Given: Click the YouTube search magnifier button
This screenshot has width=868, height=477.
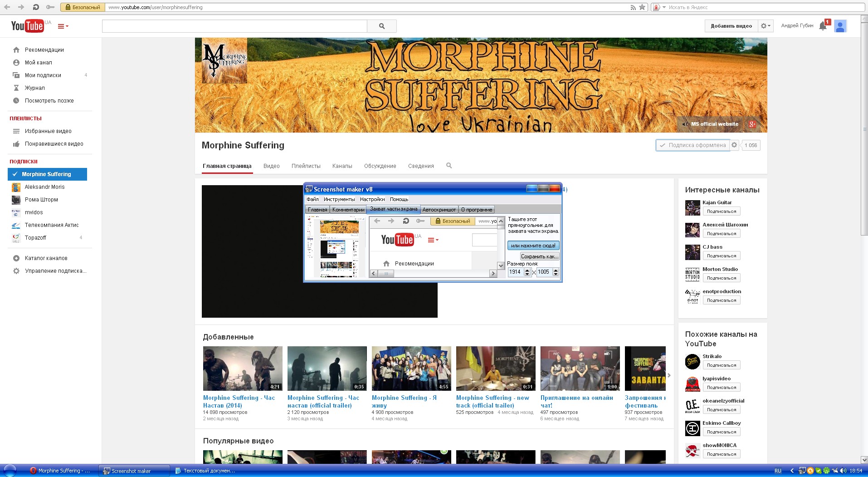Looking at the screenshot, I should point(382,26).
